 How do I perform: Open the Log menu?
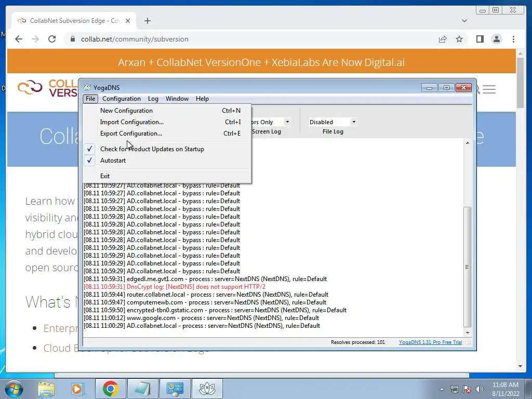tap(153, 99)
